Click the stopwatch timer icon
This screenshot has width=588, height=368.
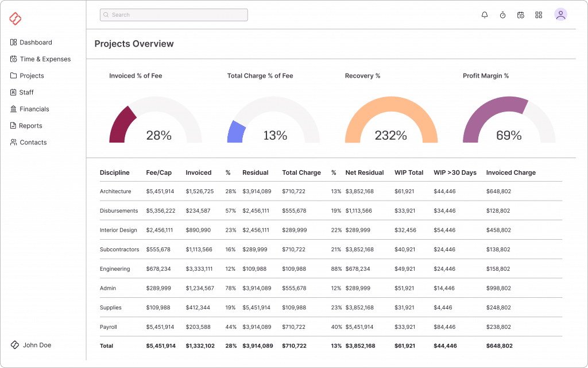502,15
